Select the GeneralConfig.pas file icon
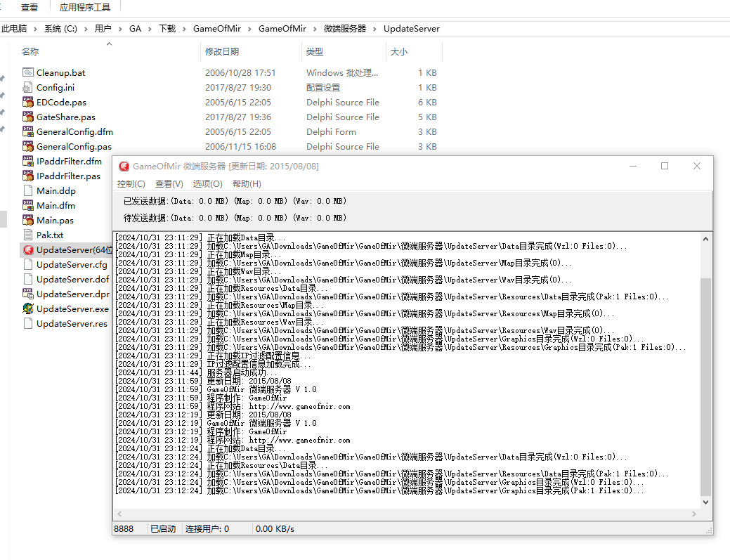This screenshot has height=560, width=730. [28, 146]
